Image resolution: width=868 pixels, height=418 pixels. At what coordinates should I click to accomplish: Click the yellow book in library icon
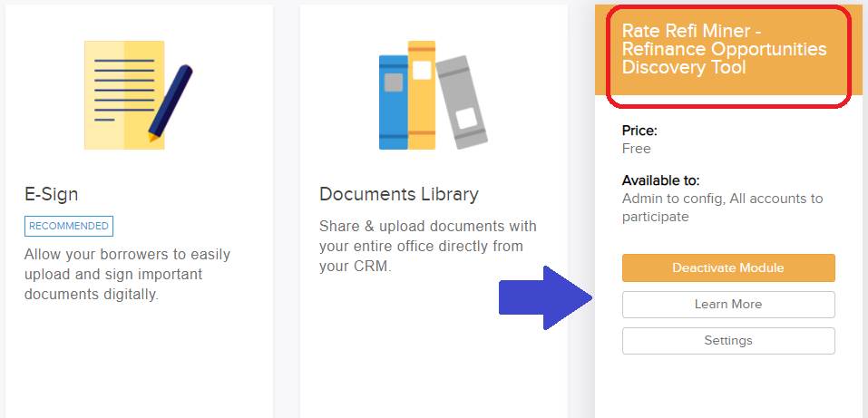[x=422, y=95]
